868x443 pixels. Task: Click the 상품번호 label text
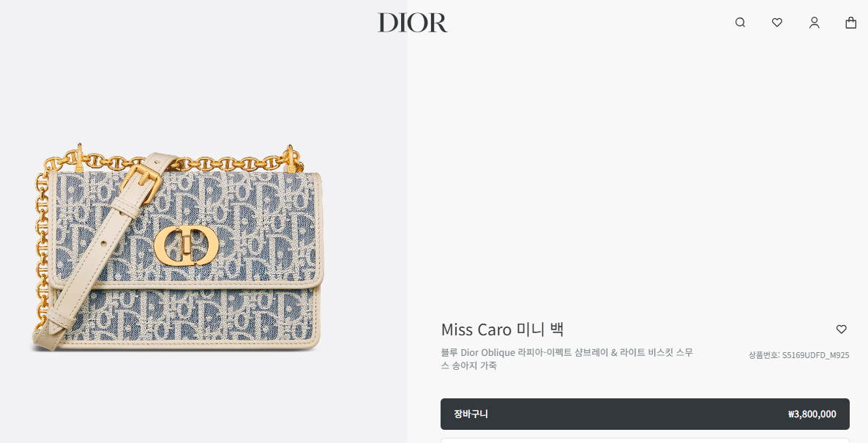(x=763, y=355)
